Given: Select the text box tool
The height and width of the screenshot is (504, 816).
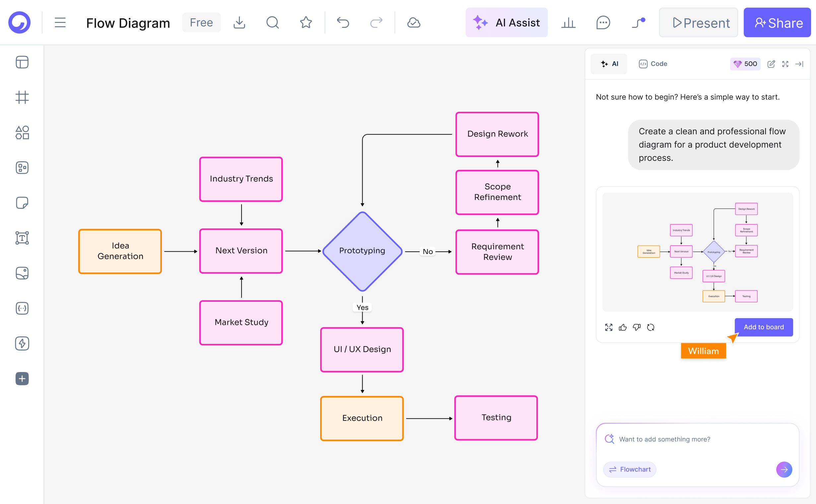Looking at the screenshot, I should [x=22, y=238].
